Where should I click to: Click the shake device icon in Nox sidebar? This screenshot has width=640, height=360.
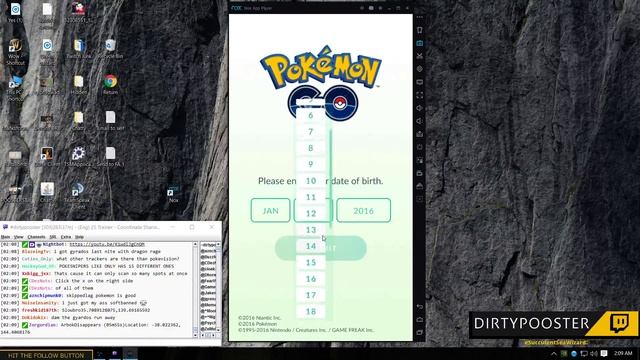[420, 30]
